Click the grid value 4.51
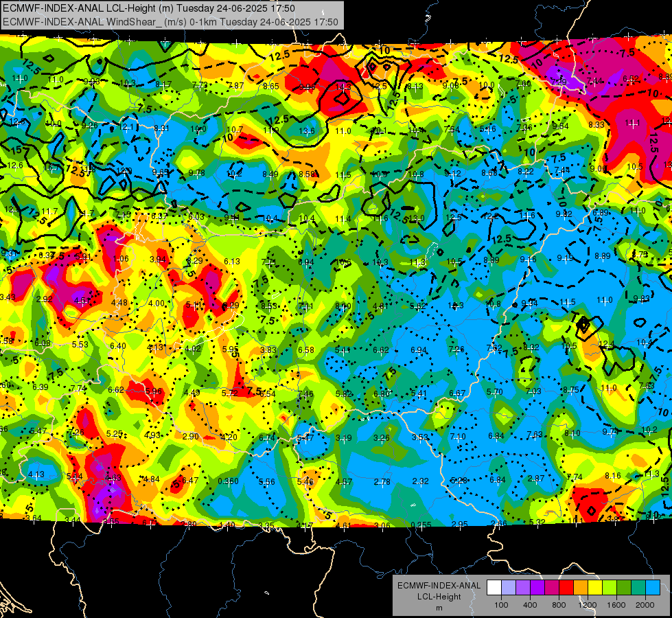The width and height of the screenshot is (672, 618). (x=82, y=301)
